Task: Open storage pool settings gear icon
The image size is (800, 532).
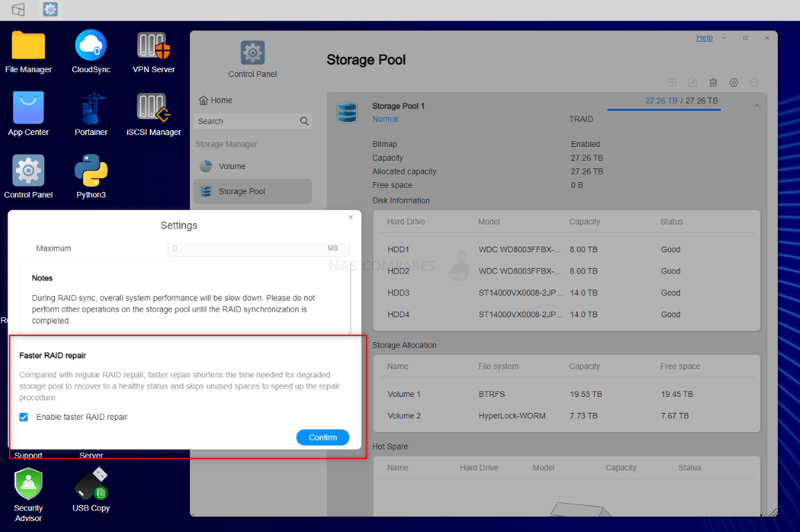Action: pyautogui.click(x=733, y=82)
